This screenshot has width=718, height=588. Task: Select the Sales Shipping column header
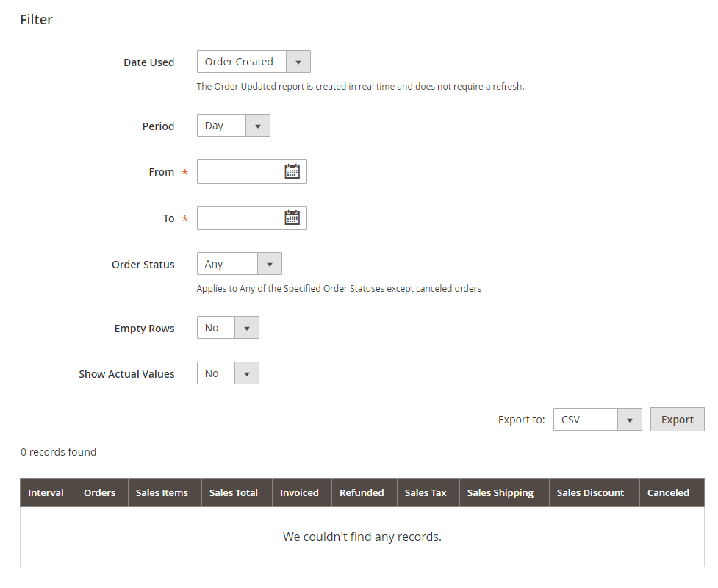coord(500,493)
